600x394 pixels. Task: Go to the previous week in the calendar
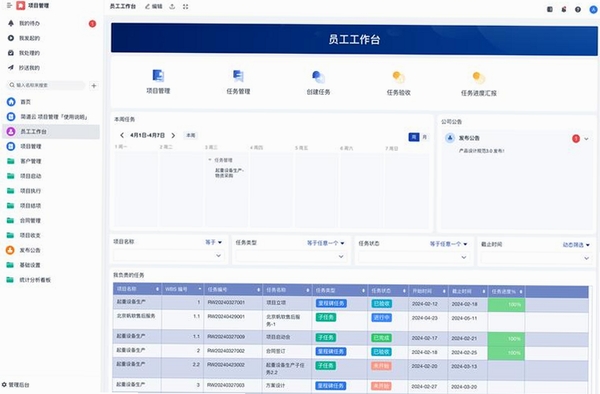point(122,135)
